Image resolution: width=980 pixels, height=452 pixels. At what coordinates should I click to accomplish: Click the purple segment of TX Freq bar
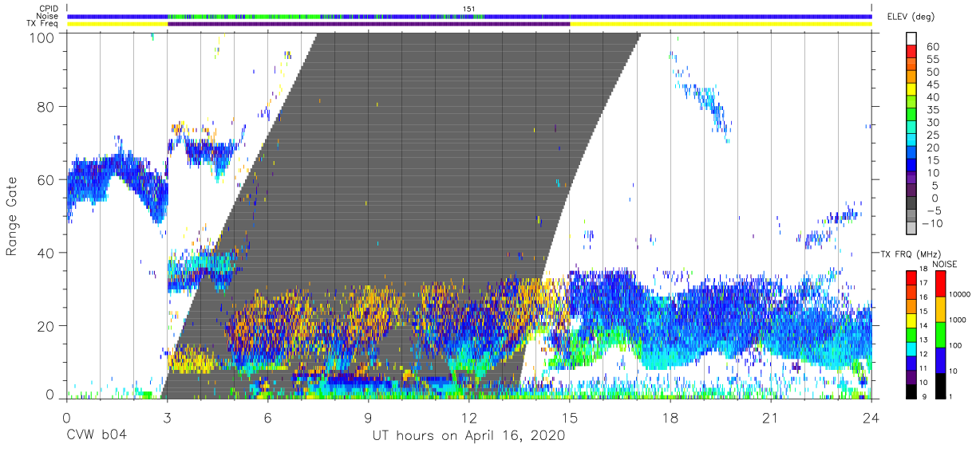369,24
